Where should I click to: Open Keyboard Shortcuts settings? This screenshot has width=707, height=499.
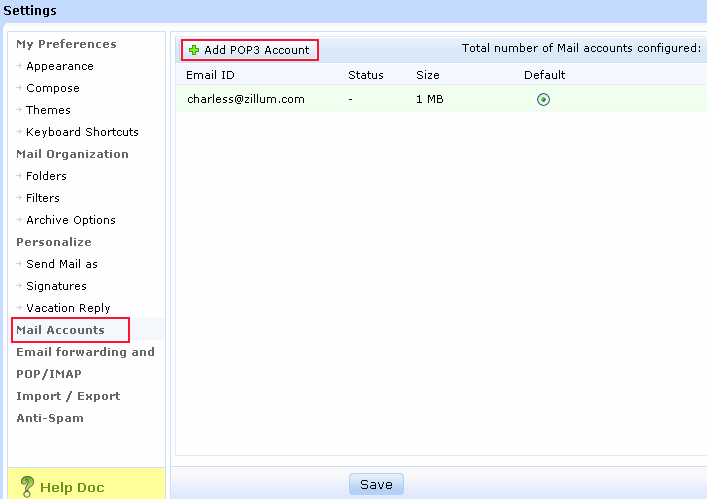tap(82, 132)
